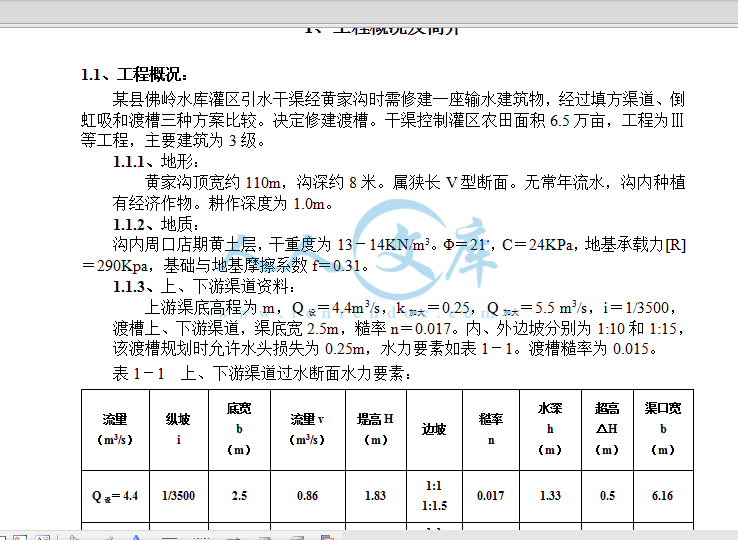Click the subheading "1.1.2、地质"
Image resolution: width=738 pixels, height=540 pixels.
click(x=155, y=225)
